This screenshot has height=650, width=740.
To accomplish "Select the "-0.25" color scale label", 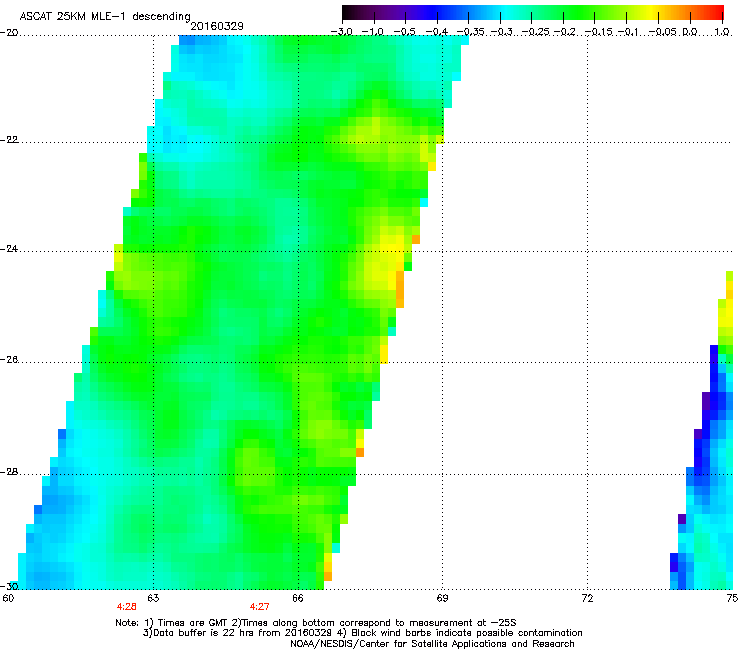I will [536, 32].
